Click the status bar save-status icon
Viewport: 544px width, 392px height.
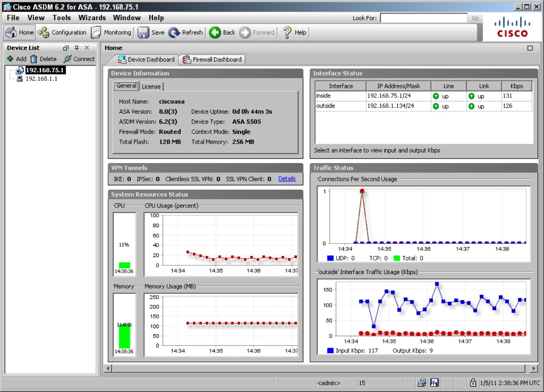pos(434,382)
